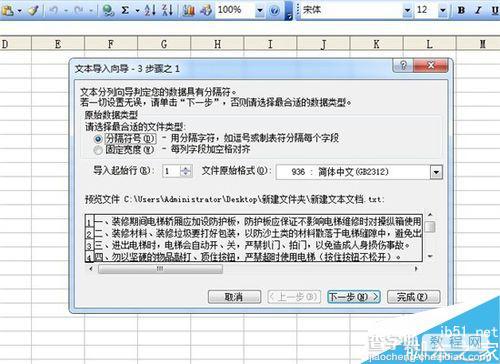Click the preview vertical scrollbar thumb

click(x=431, y=227)
